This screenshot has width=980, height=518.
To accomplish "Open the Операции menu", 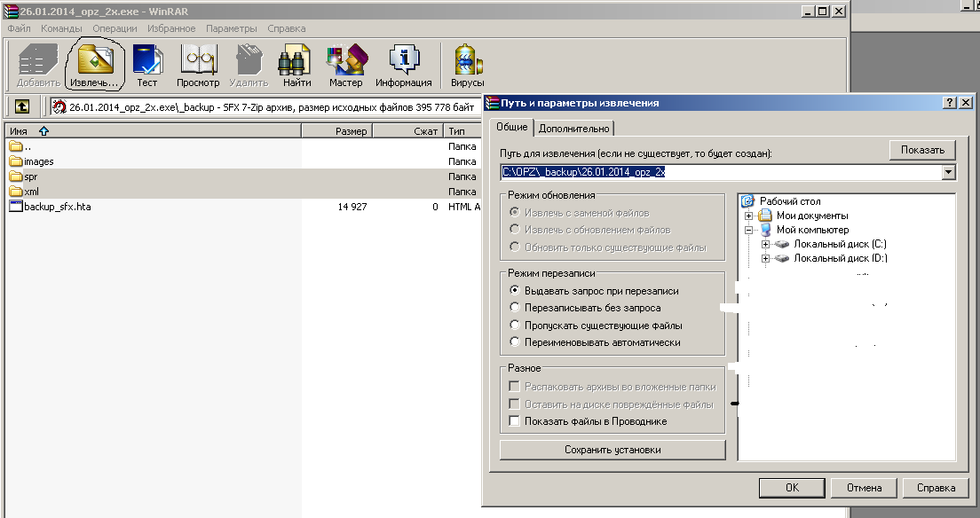I will 115,28.
